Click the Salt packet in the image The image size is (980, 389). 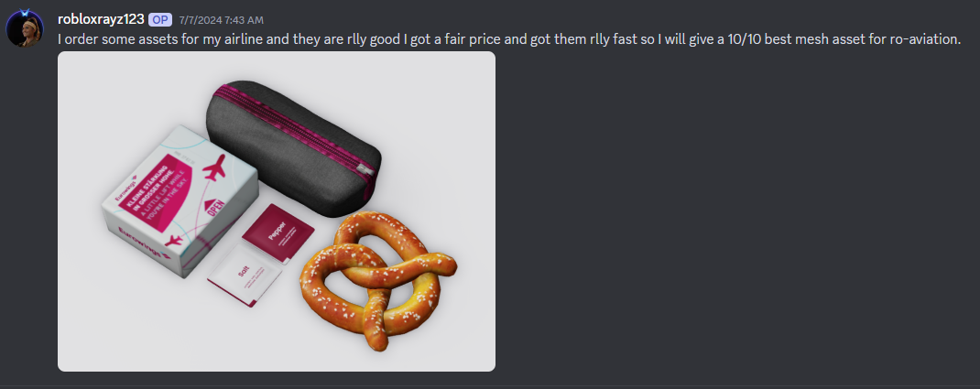coord(244,274)
